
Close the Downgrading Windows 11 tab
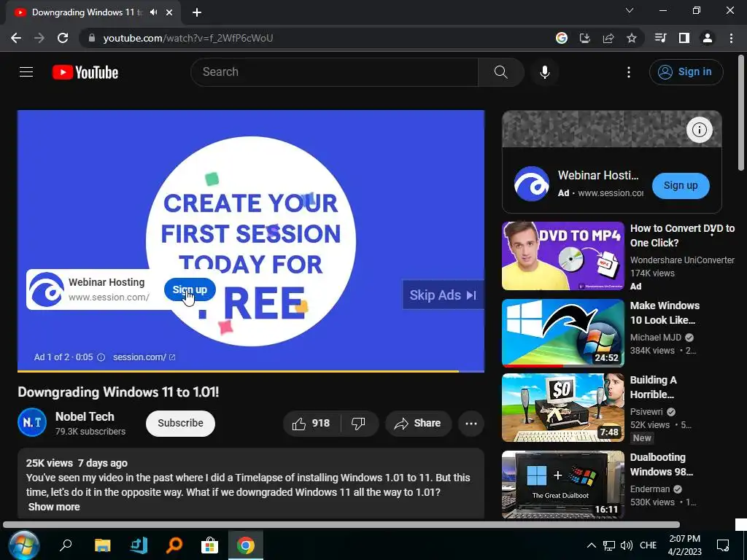(169, 12)
